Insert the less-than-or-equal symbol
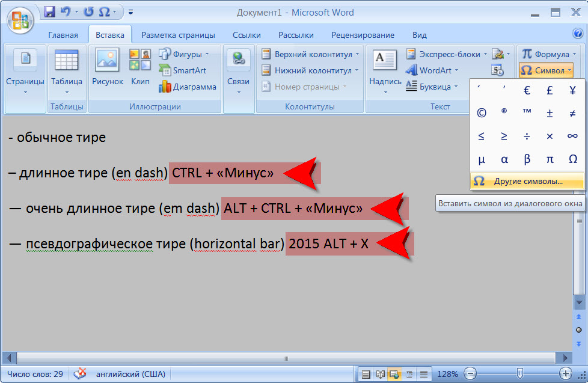 coord(482,136)
